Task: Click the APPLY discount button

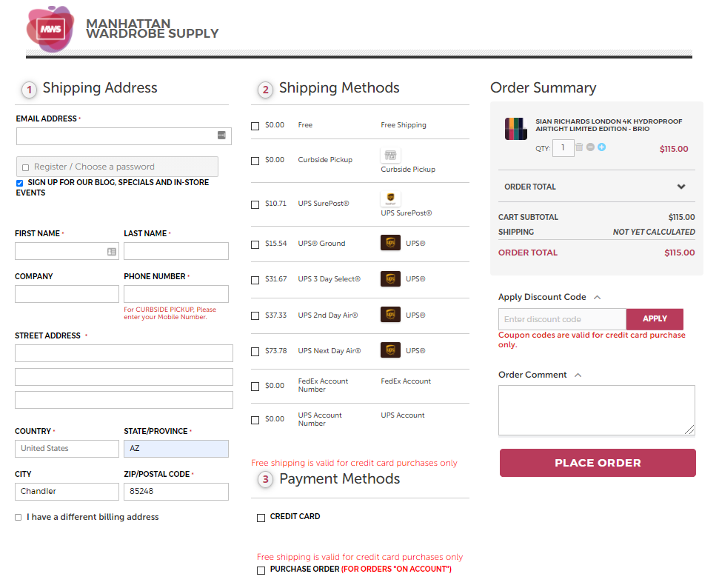Action: 655,318
